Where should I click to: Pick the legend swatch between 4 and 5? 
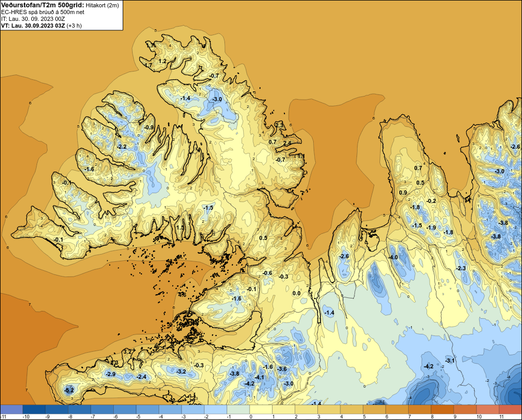tap(351, 410)
